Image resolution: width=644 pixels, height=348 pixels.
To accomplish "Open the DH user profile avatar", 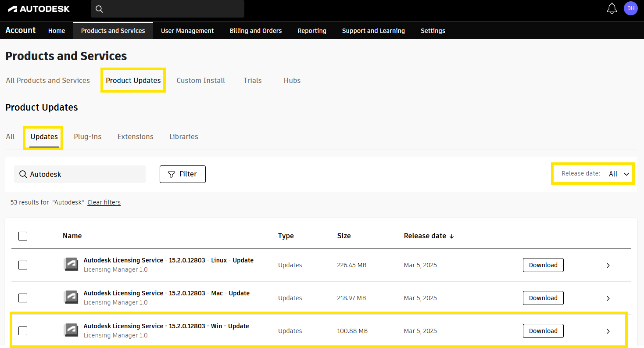I will pyautogui.click(x=630, y=8).
